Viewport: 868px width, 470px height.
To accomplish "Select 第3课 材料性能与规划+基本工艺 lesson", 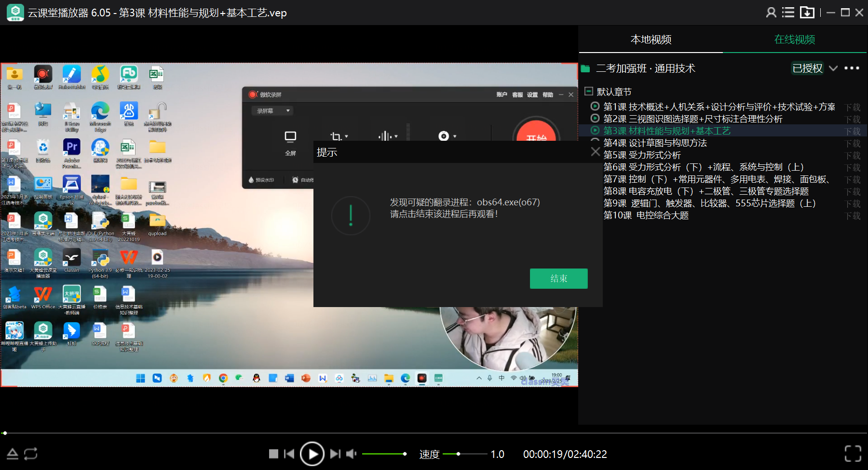I will click(x=667, y=131).
